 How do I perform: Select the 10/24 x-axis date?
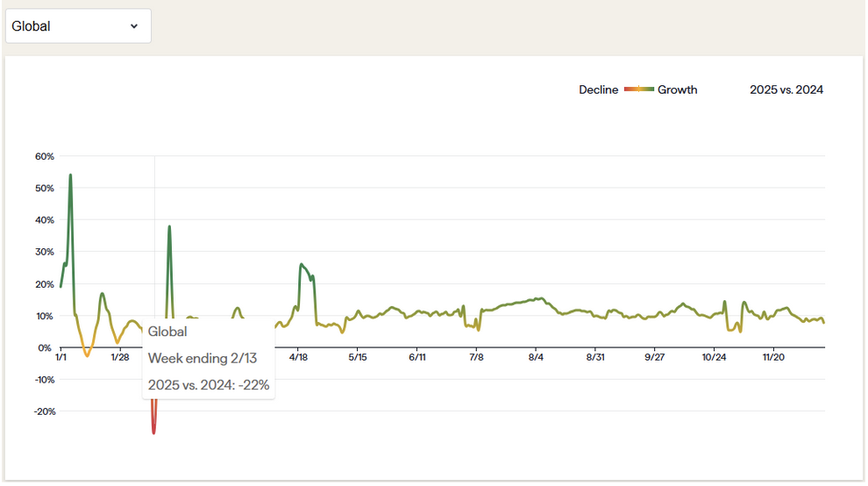714,357
